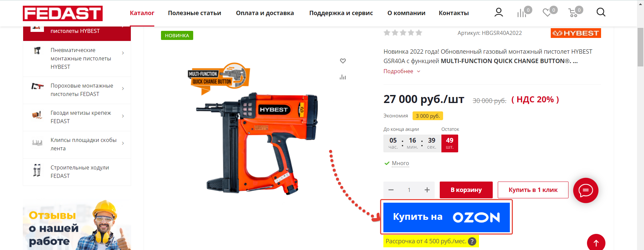Open the shopping cart icon
This screenshot has height=250, width=644.
pyautogui.click(x=573, y=13)
